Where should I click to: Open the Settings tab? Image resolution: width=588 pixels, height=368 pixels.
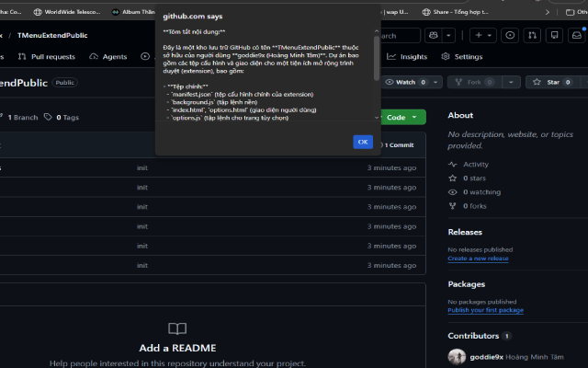(462, 57)
